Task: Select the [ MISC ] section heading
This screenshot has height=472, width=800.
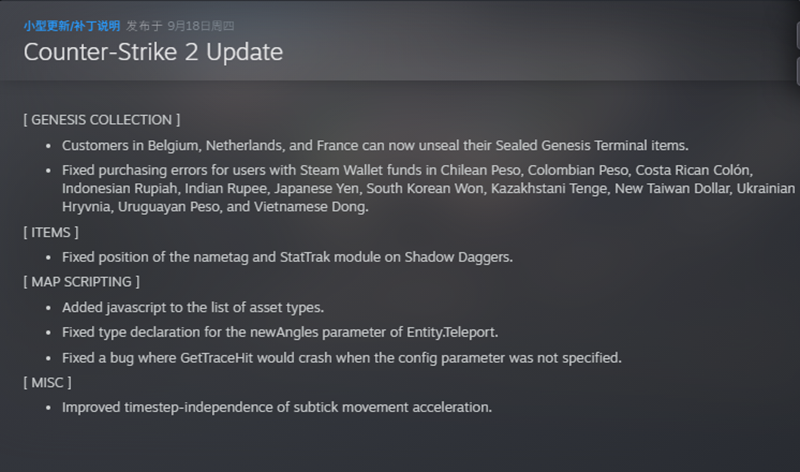Action: [47, 382]
